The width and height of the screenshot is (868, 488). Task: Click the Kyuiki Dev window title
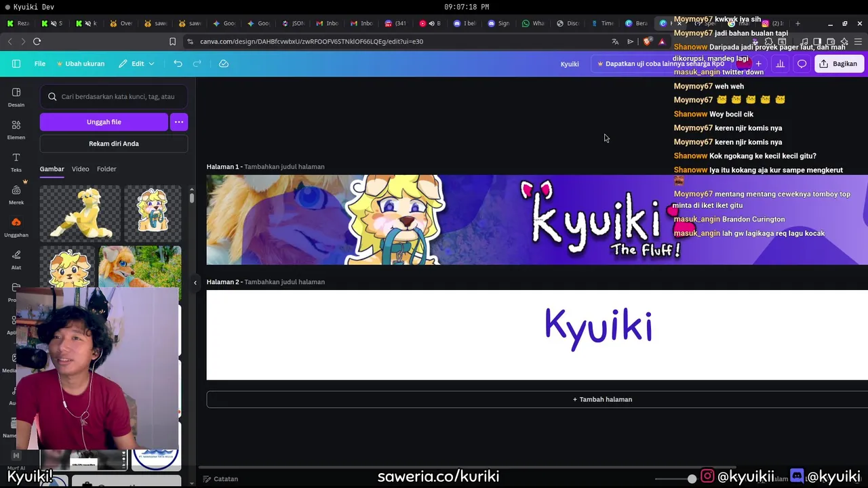34,7
